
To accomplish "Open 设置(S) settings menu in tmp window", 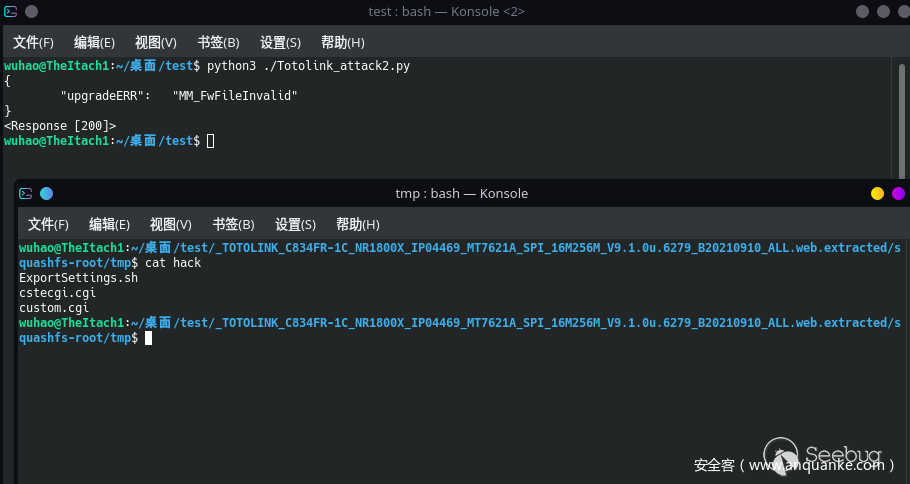I will (295, 225).
